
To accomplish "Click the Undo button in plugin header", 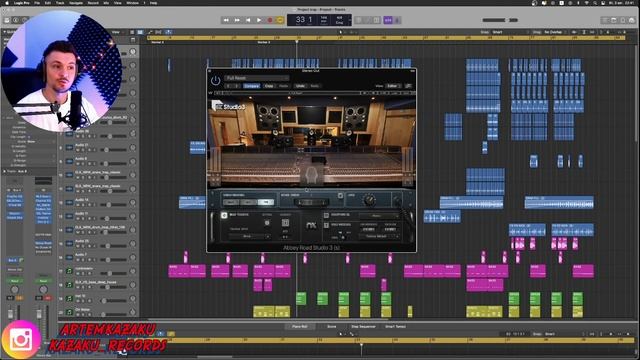I will [x=300, y=86].
